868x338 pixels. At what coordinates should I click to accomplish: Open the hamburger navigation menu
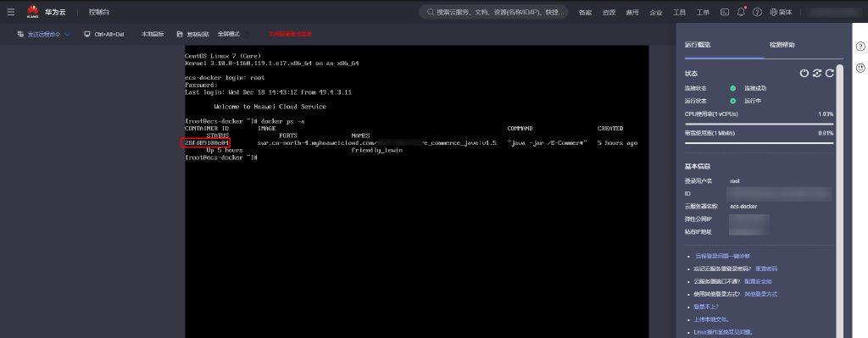coord(10,12)
